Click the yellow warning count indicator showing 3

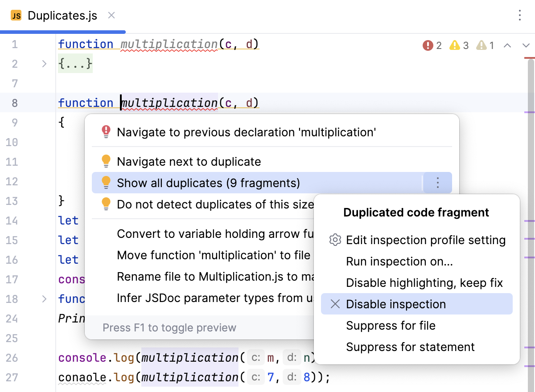click(x=459, y=45)
